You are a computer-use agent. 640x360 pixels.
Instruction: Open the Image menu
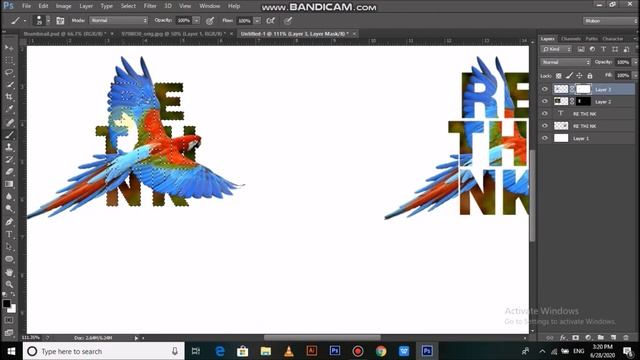tap(63, 6)
